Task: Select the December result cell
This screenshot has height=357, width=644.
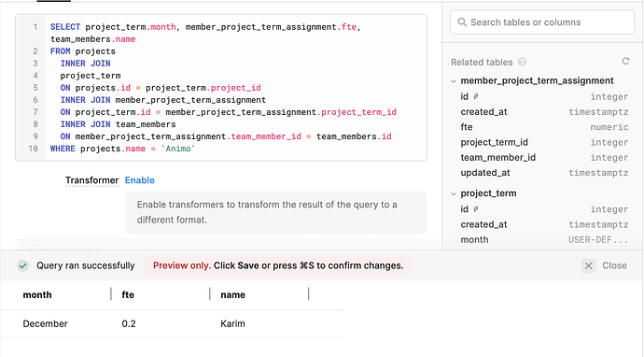Action: point(45,323)
